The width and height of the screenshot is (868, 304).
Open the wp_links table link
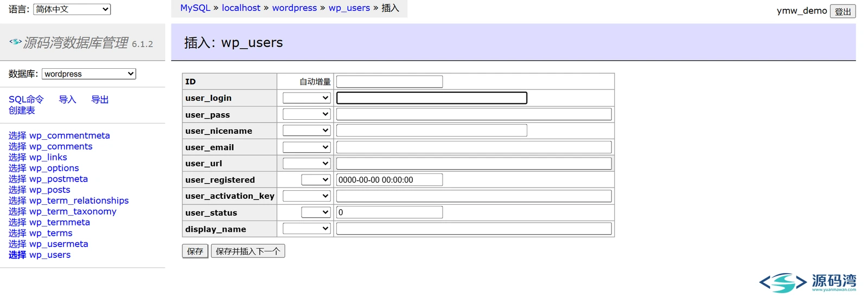(48, 157)
